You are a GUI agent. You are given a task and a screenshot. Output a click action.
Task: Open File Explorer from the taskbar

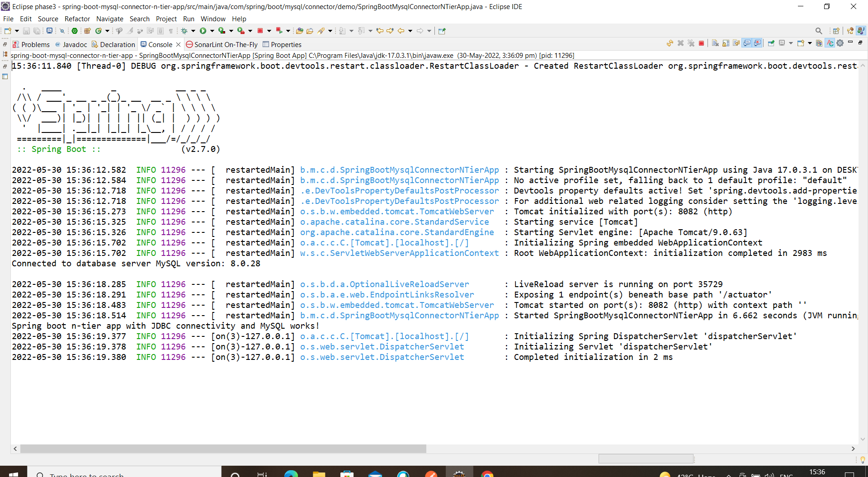[x=319, y=474]
